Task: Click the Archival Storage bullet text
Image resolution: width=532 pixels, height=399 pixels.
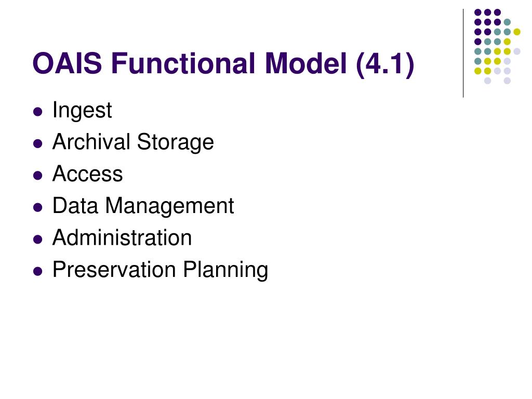Action: [x=133, y=142]
